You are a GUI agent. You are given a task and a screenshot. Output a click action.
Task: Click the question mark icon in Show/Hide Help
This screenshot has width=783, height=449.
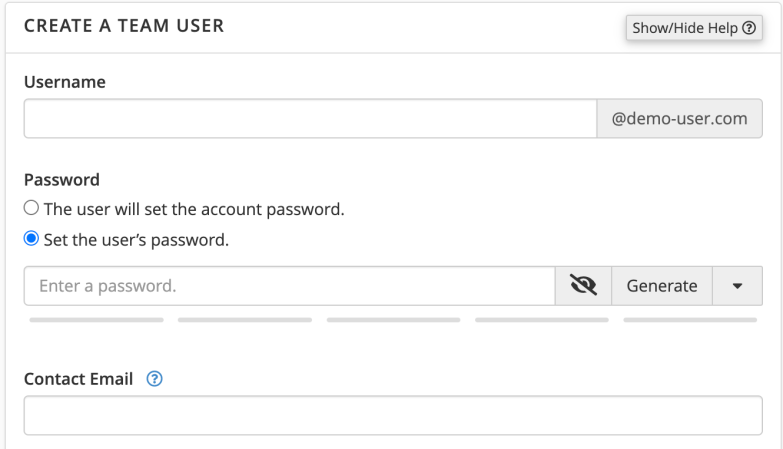point(748,28)
